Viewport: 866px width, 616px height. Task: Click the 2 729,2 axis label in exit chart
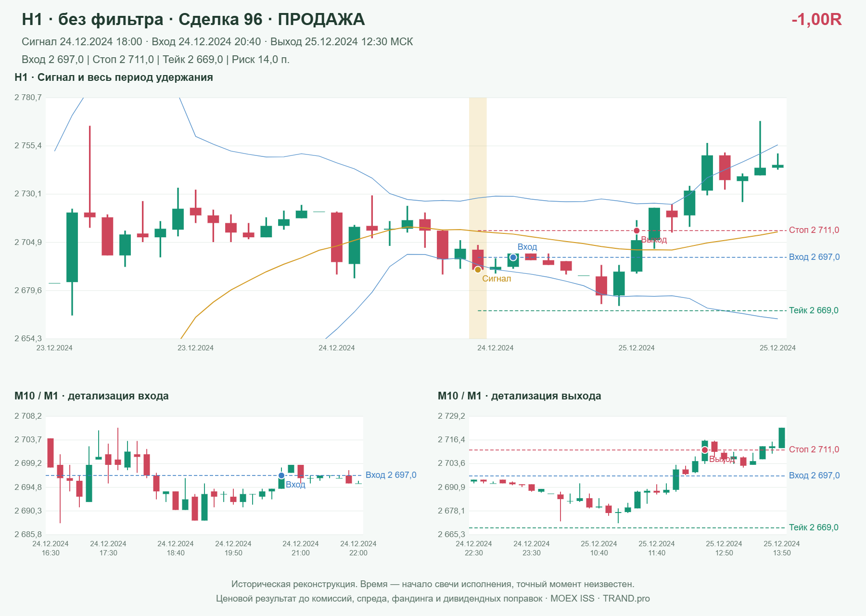coord(451,416)
